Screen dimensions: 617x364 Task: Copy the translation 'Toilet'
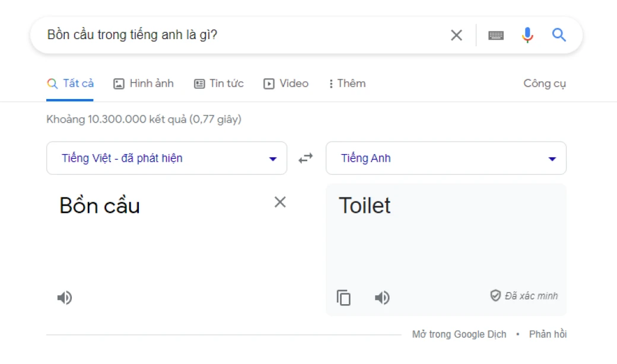(344, 298)
